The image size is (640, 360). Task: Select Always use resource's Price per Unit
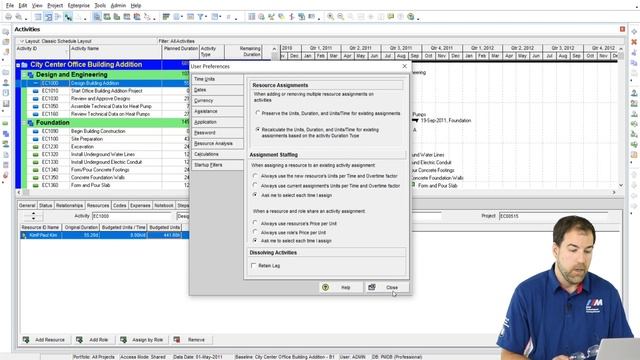pos(255,223)
